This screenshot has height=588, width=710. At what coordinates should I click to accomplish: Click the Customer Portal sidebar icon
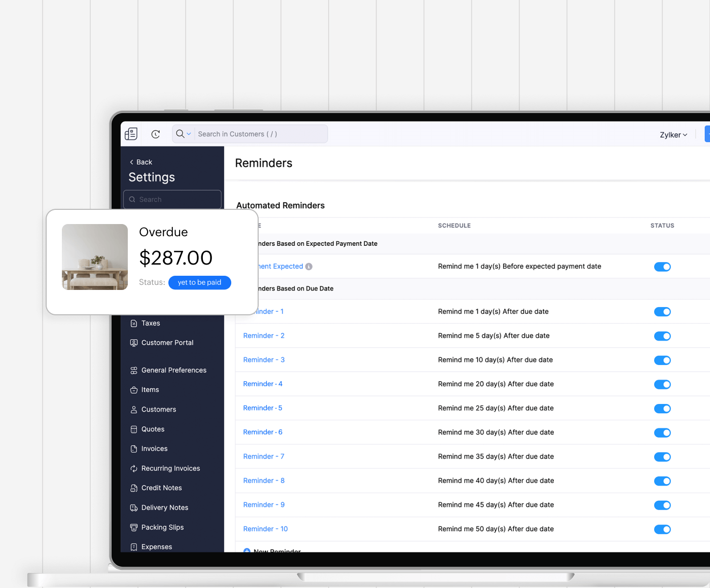click(134, 343)
